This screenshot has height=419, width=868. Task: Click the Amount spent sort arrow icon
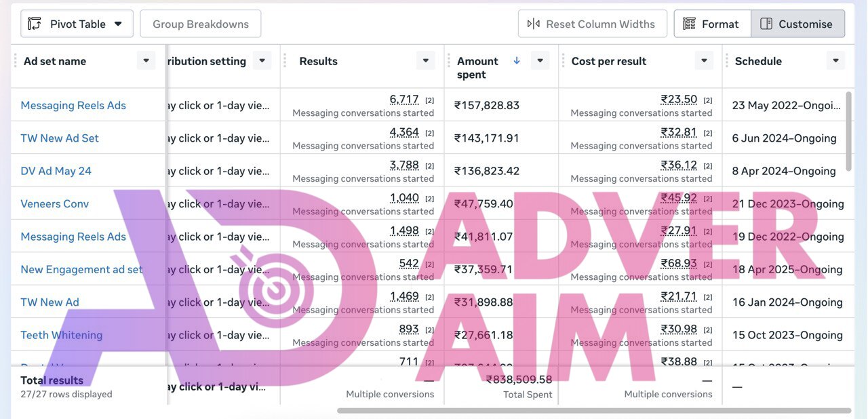click(x=517, y=61)
